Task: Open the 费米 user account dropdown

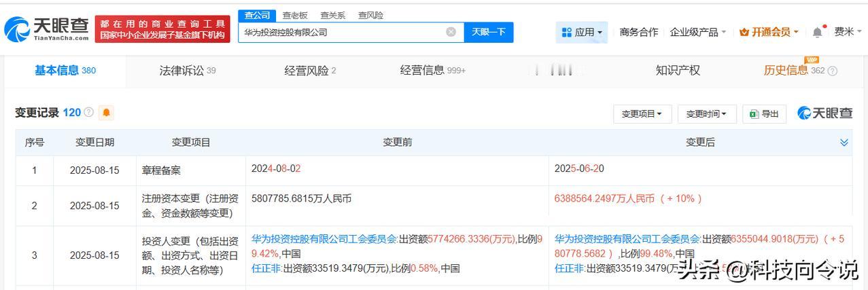Action: coord(848,32)
